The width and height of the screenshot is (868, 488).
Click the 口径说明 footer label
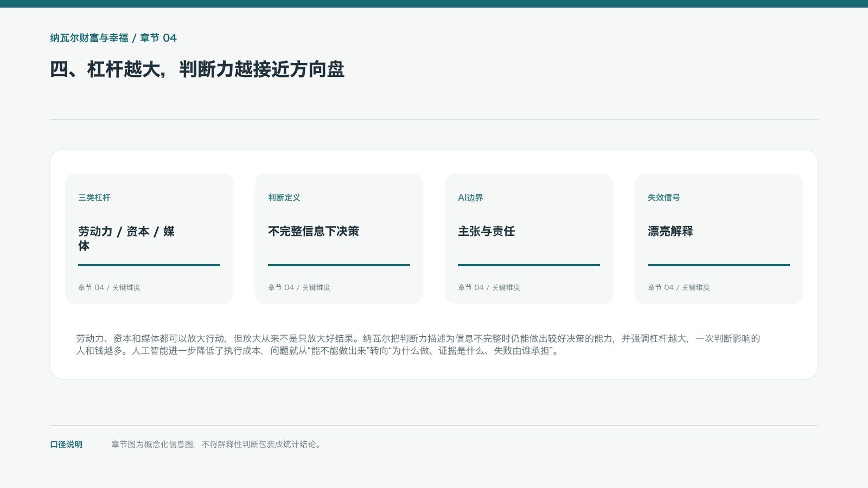click(66, 445)
